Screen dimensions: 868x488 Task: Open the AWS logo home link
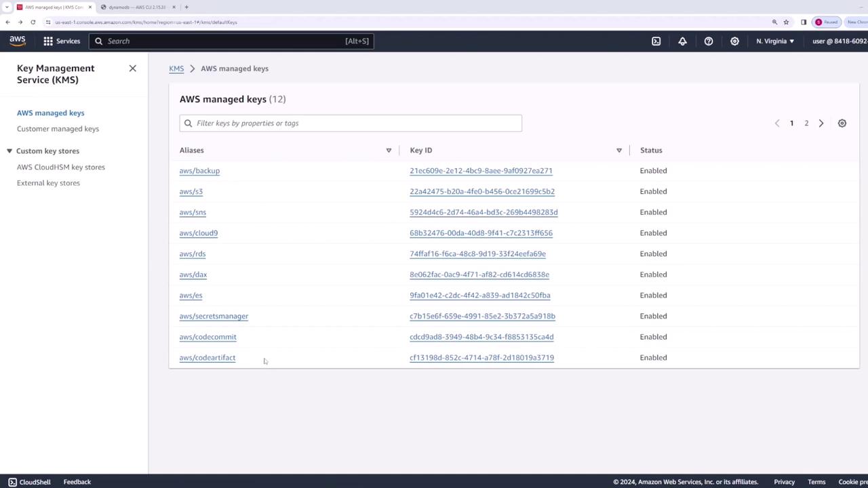[18, 41]
